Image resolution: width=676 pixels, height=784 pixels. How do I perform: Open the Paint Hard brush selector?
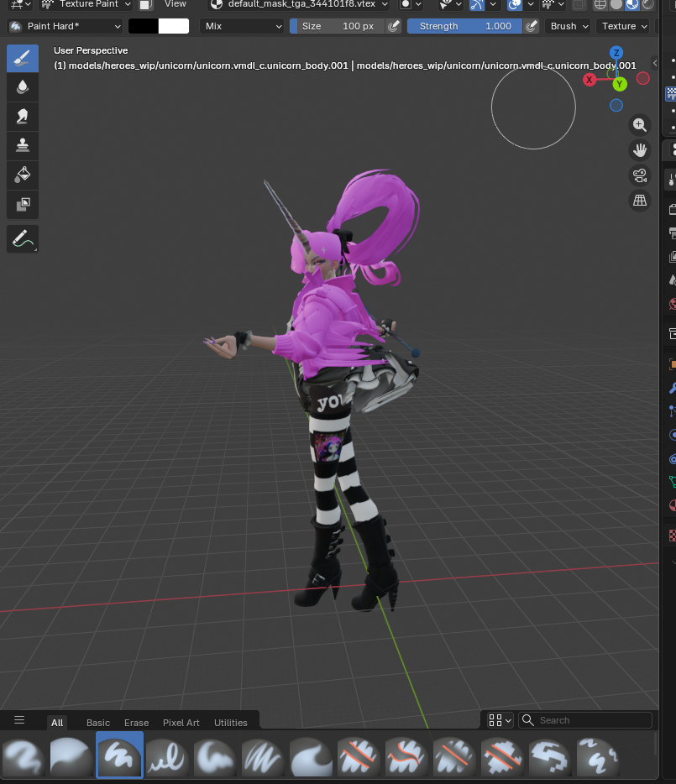click(65, 26)
